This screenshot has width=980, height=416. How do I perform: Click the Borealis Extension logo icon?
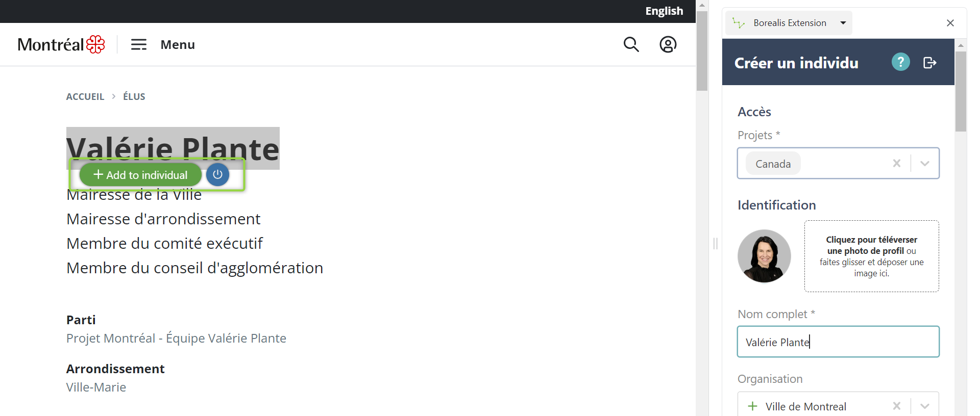pos(739,22)
